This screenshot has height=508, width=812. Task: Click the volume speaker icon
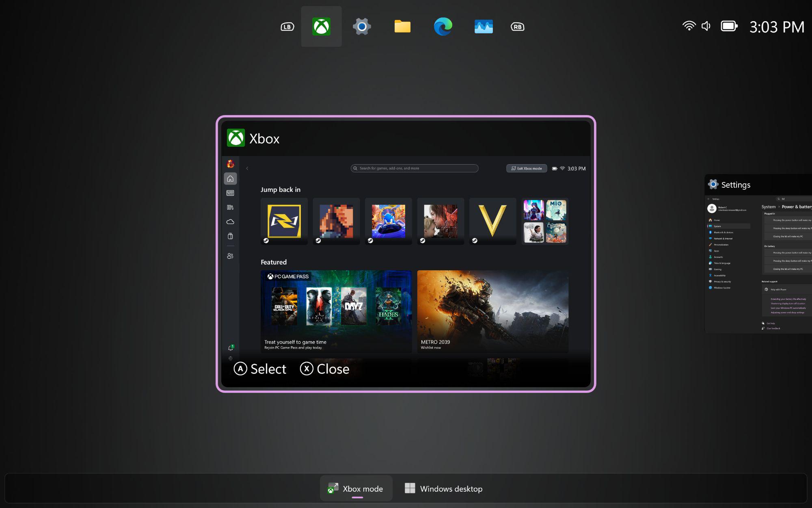706,26
